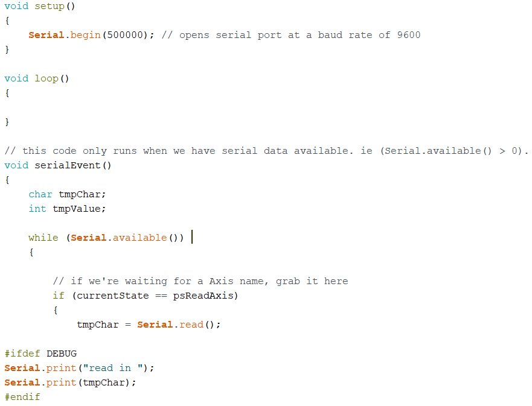Click 'tmpChar' inside Serial.print(tmpChar)
This screenshot has height=406, width=532.
[104, 382]
